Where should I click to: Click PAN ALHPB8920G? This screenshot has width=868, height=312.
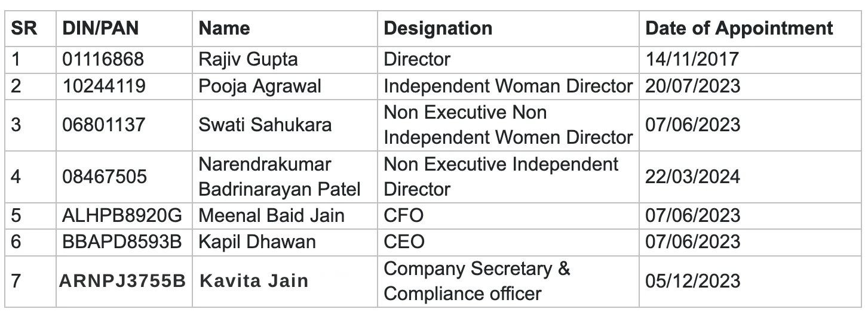tap(122, 215)
